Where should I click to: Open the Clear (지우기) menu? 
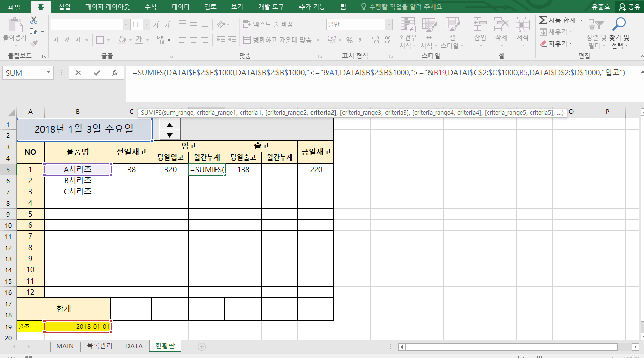coord(556,44)
